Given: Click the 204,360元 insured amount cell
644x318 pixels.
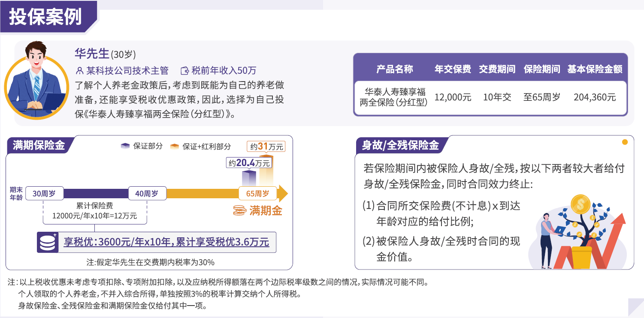Looking at the screenshot, I should (x=595, y=97).
